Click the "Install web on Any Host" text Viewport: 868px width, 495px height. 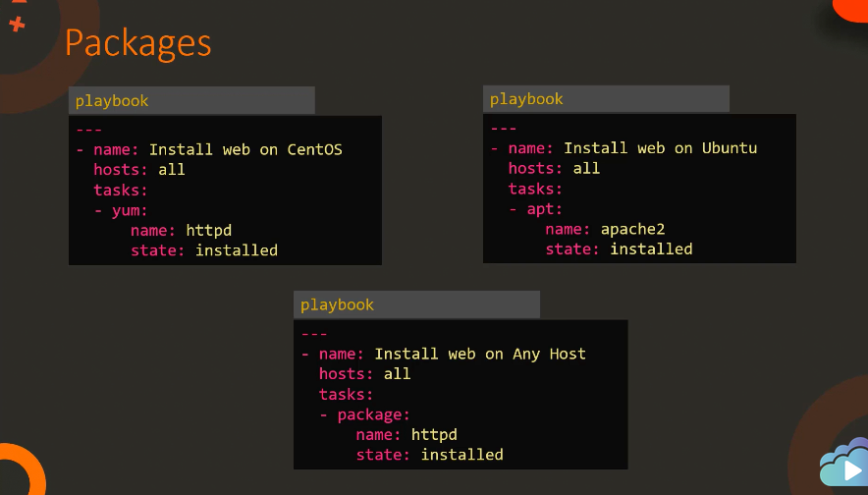click(x=480, y=354)
